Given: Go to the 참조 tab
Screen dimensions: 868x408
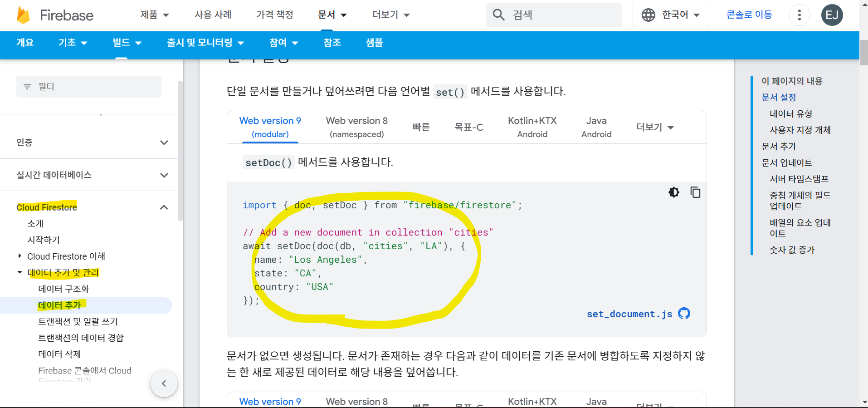Looking at the screenshot, I should point(332,43).
